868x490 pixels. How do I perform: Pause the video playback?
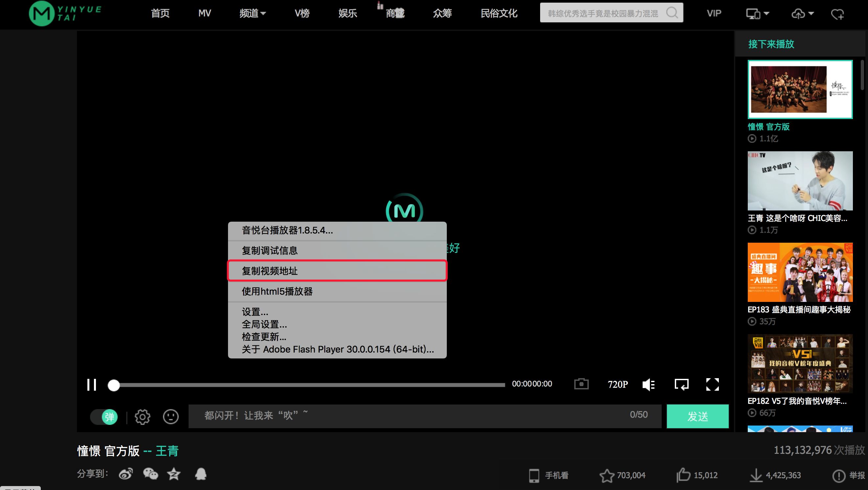coord(92,384)
